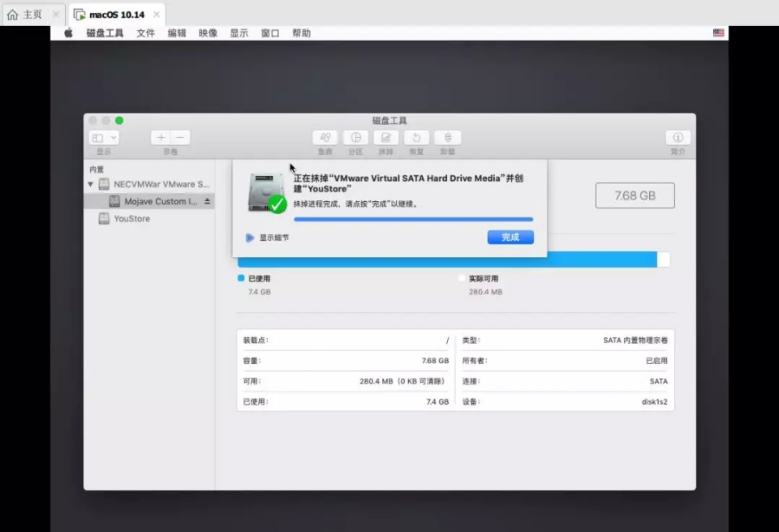
Task: Expand 显示细节 disclosure triangle
Action: (x=249, y=238)
